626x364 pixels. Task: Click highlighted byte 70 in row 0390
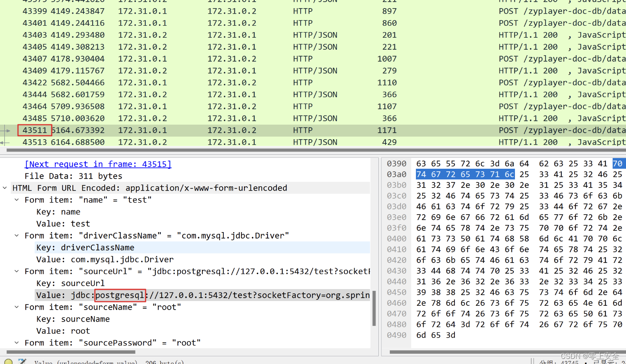(618, 164)
